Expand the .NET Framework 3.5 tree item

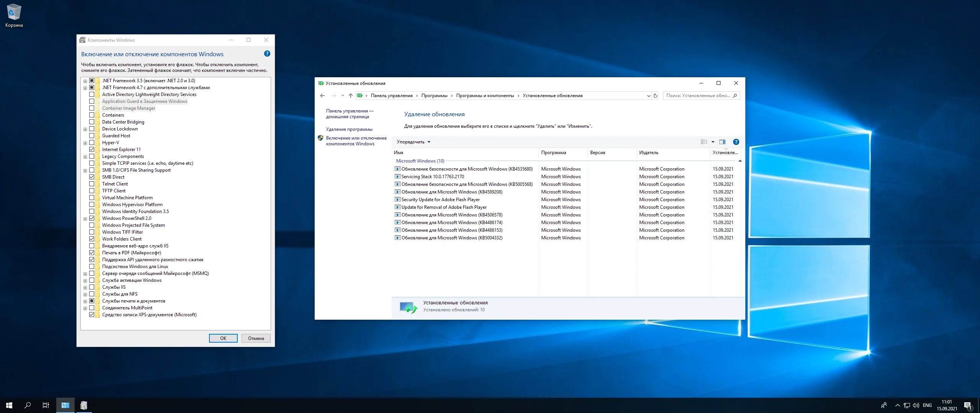(83, 80)
